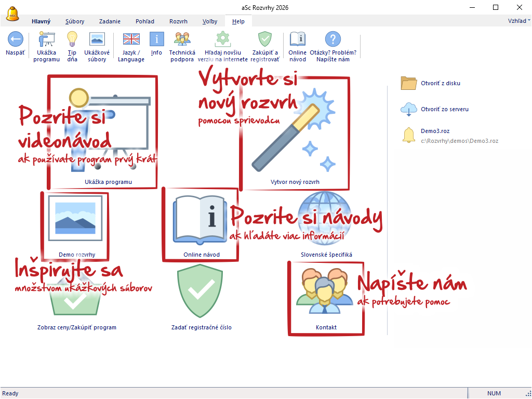The height and width of the screenshot is (399, 532).
Task: Click Otvoriť zo servera link
Action: pyautogui.click(x=444, y=109)
